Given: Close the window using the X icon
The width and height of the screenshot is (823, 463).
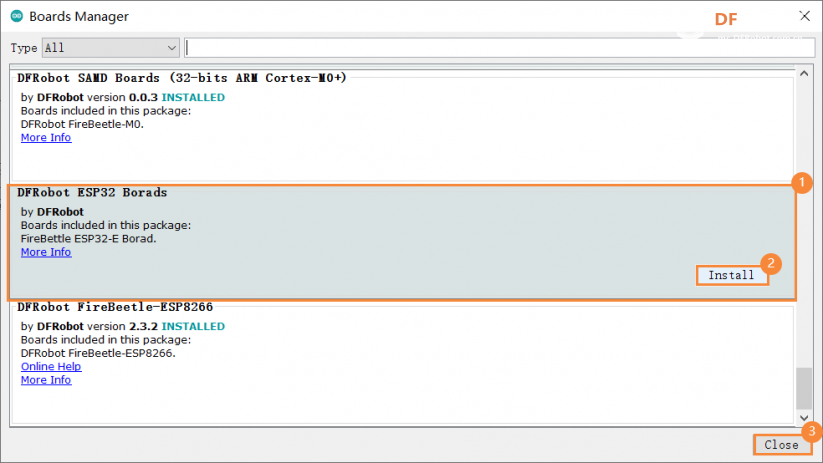Looking at the screenshot, I should click(805, 16).
